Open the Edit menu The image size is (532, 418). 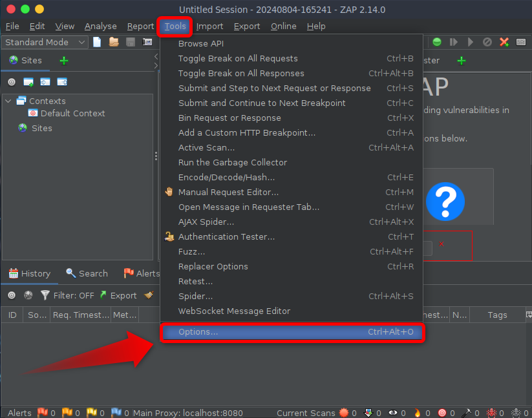[37, 26]
